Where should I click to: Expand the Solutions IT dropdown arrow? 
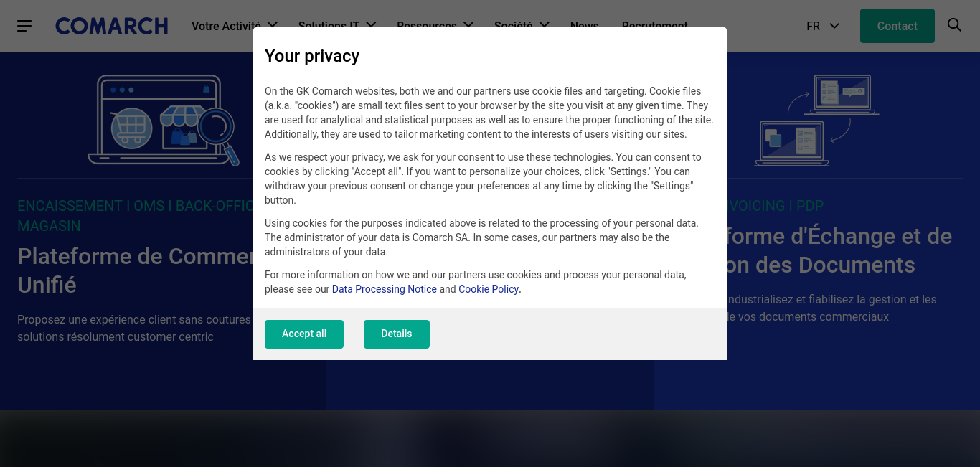pyautogui.click(x=371, y=25)
